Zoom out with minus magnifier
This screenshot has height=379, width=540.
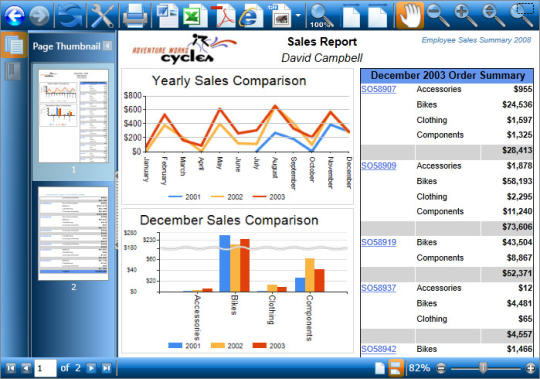click(438, 15)
